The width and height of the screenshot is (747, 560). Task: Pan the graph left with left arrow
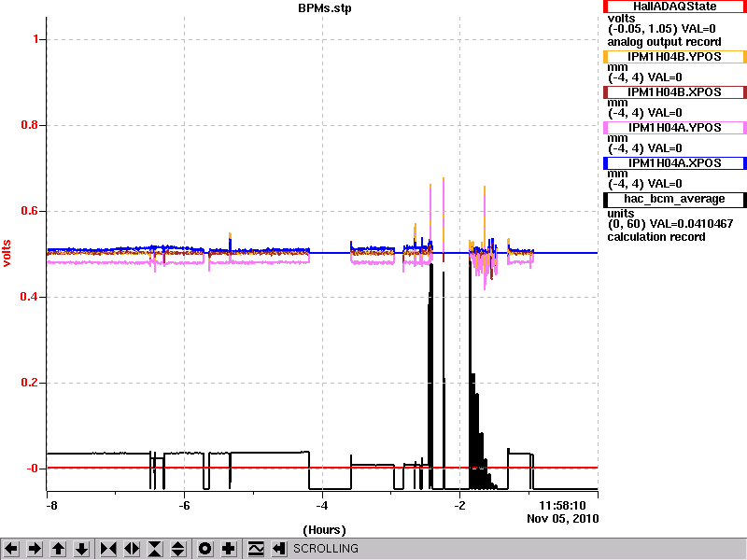tap(11, 549)
